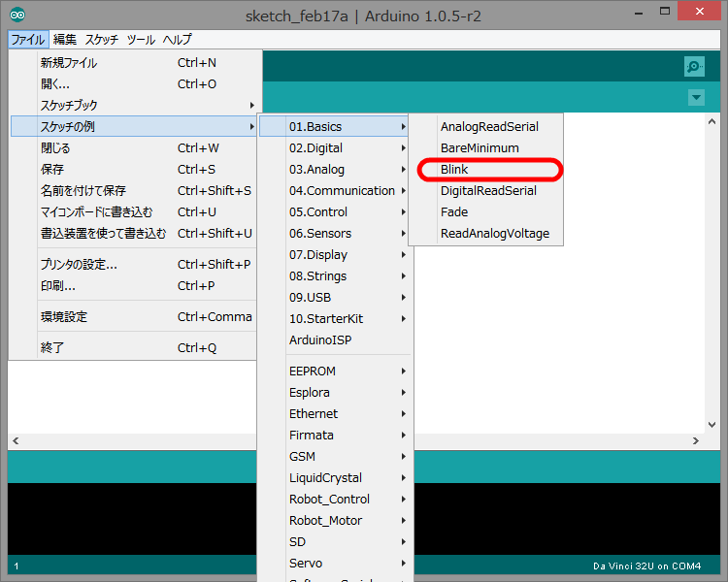Open the ツール menu
The width and height of the screenshot is (728, 582).
pyautogui.click(x=141, y=40)
